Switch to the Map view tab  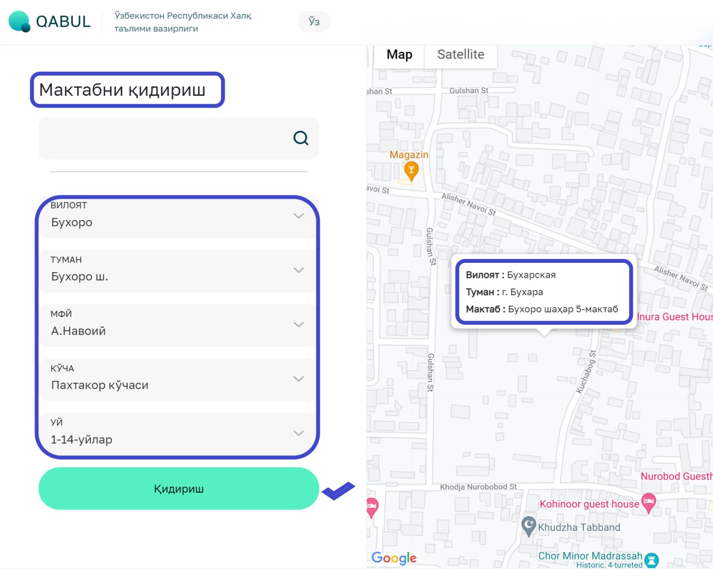tap(399, 55)
